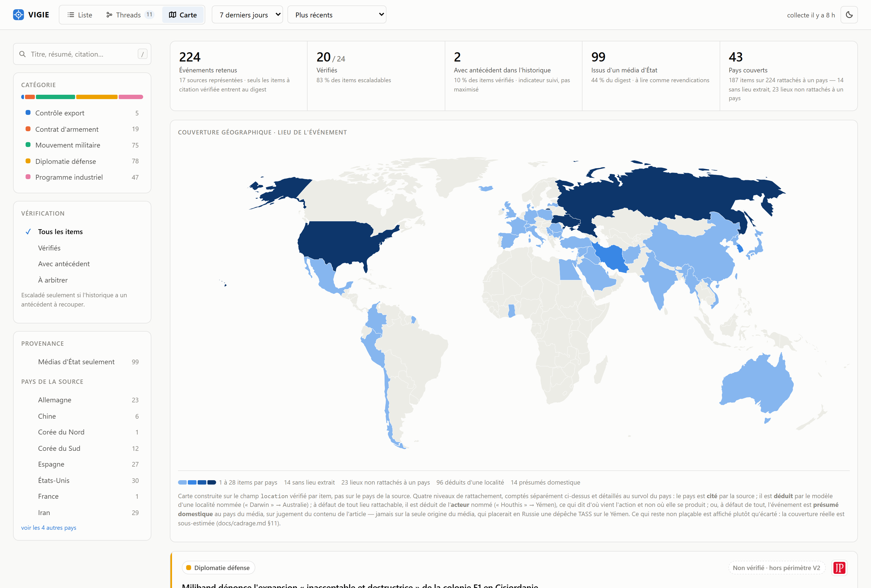Image resolution: width=871 pixels, height=588 pixels.
Task: Filter source country Corée du Sud
Action: [82, 448]
